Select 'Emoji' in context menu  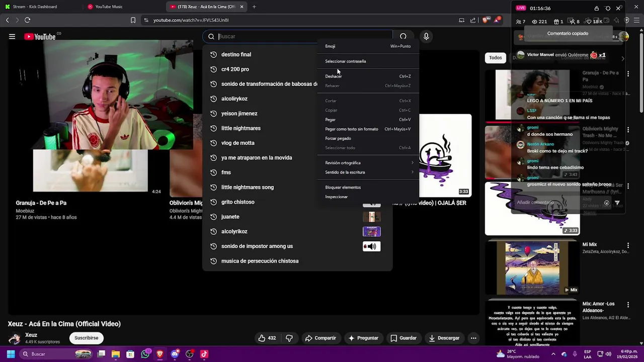[x=368, y=46]
